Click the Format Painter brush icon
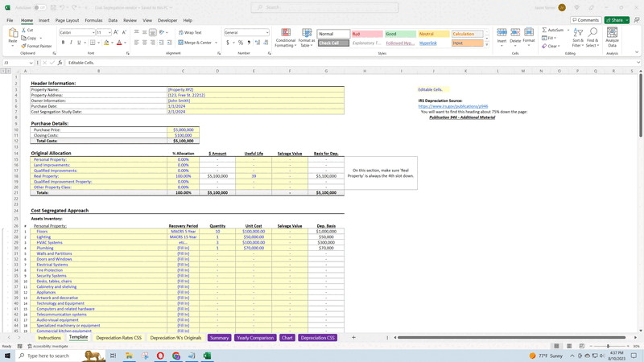The image size is (644, 362). (23, 46)
